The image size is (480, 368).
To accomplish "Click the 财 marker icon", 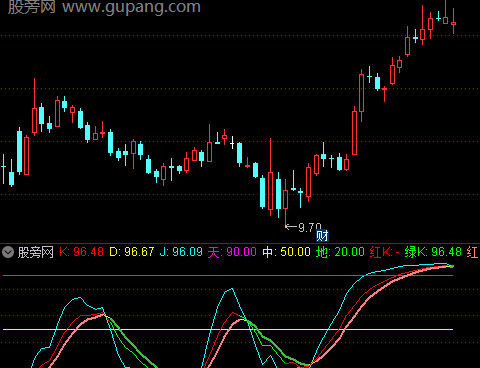I will coord(322,236).
